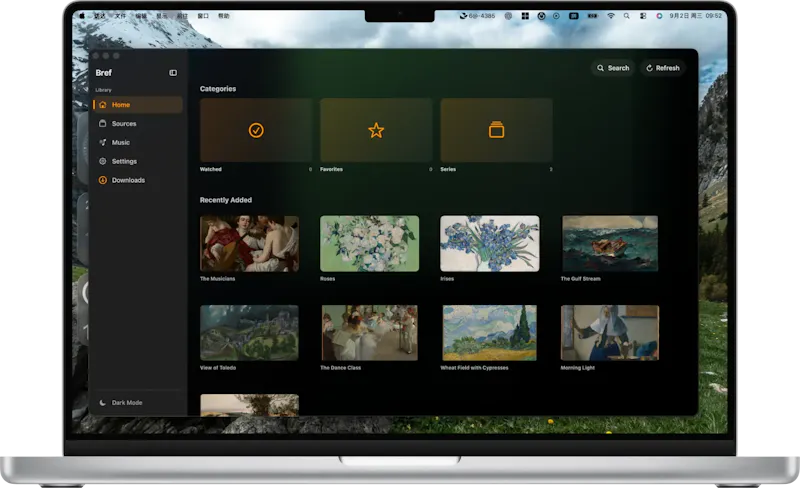800x488 pixels.
Task: Open the Home section in the sidebar
Action: coord(138,105)
